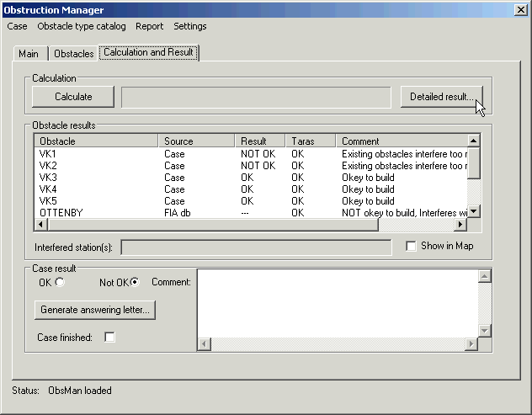Screen dimensions: 532x415
Task: Open the Case menu
Action: [17, 26]
